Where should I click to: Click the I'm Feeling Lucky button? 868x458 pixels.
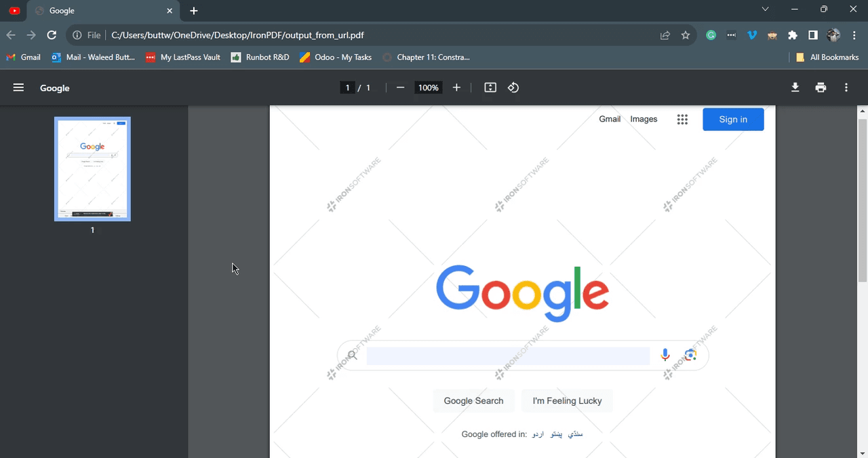coord(567,400)
